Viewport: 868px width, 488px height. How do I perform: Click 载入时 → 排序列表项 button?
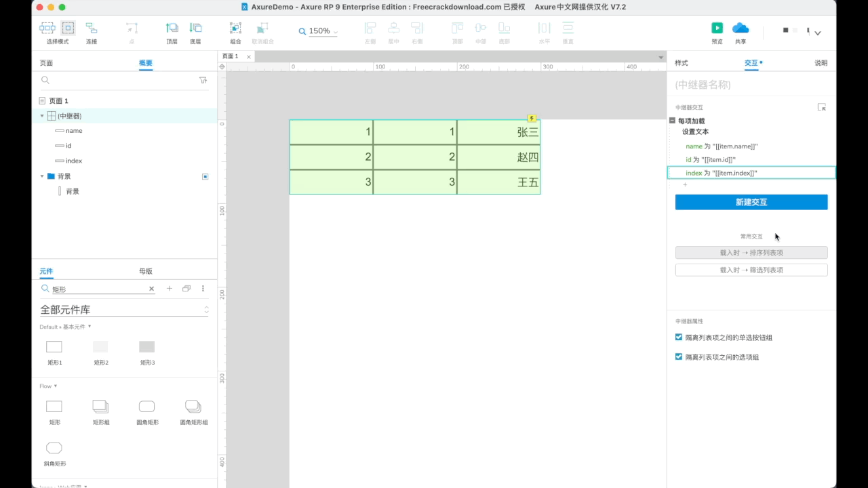(x=751, y=253)
